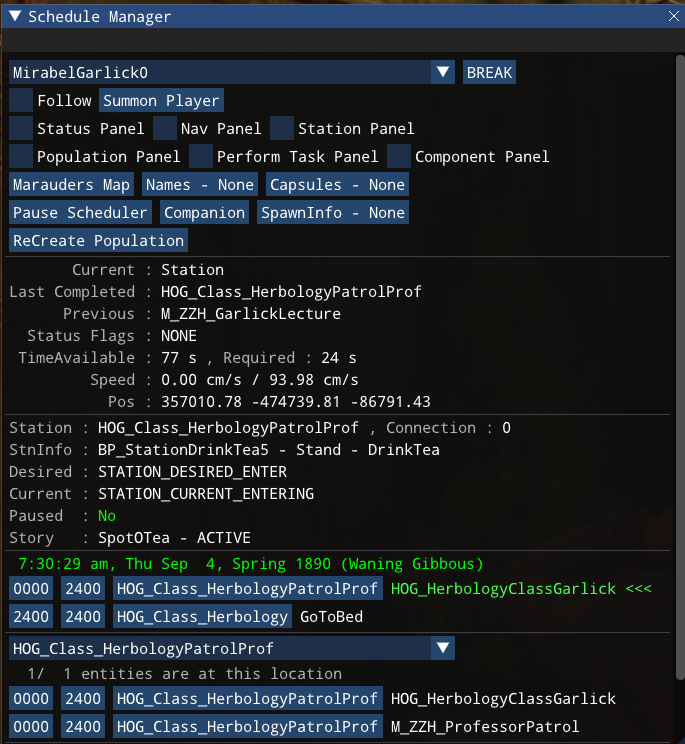Click the position value 357010.78 -474739.81 -86791.43
This screenshot has width=685, height=744.
click(x=296, y=402)
